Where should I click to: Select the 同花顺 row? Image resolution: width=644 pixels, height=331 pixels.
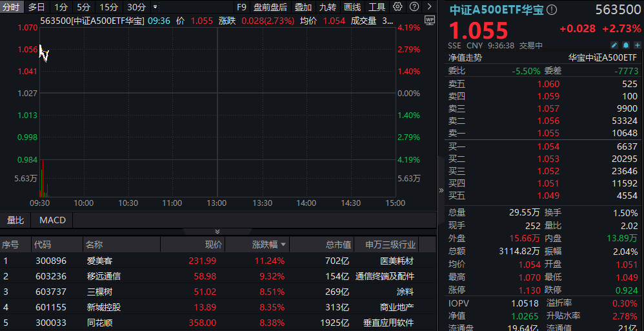point(217,323)
